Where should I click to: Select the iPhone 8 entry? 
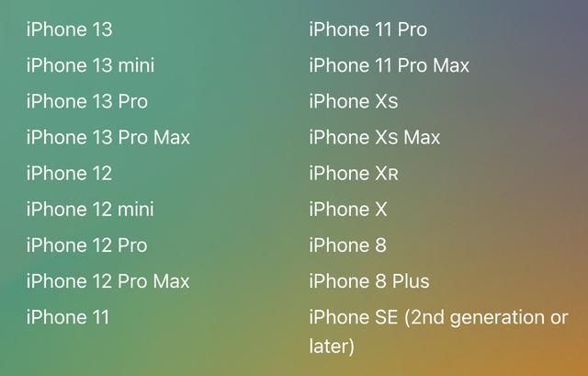[x=347, y=245]
